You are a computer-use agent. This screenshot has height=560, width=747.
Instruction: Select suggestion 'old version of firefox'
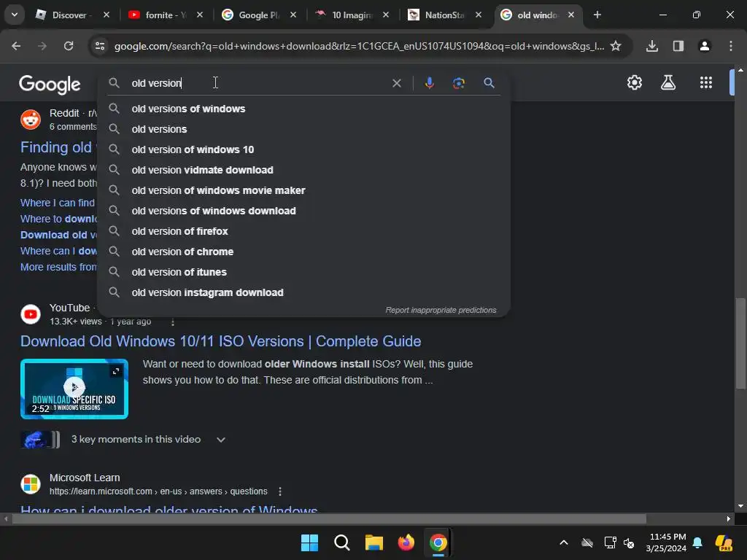304,231
